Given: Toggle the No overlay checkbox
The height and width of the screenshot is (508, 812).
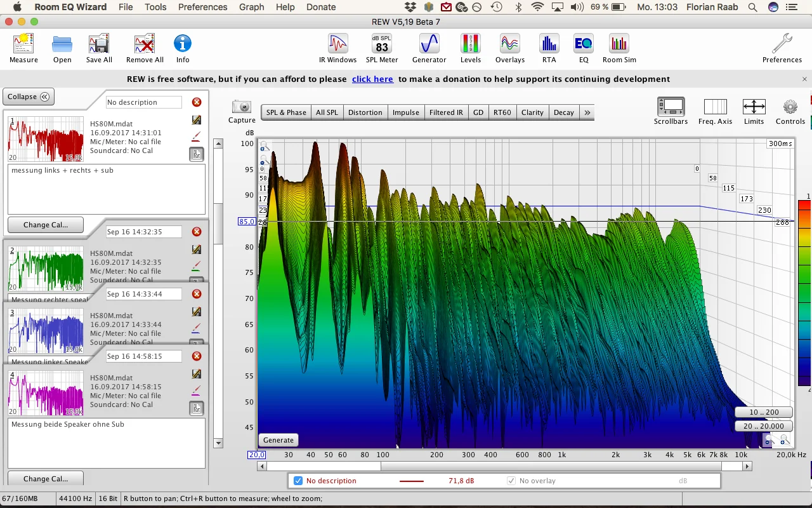Looking at the screenshot, I should [x=511, y=481].
